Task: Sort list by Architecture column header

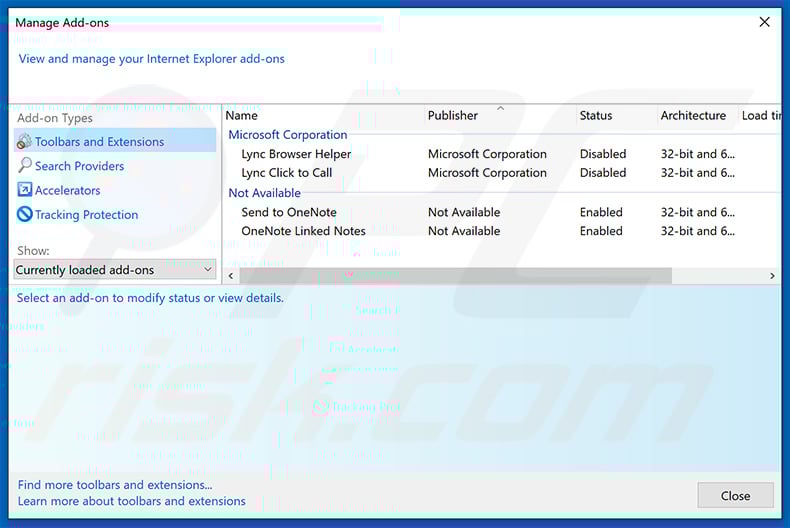Action: click(693, 115)
